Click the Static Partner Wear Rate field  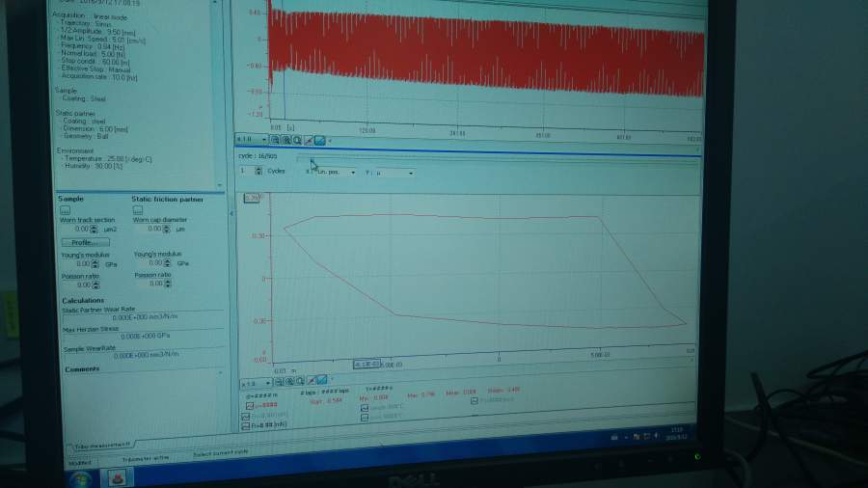point(145,317)
